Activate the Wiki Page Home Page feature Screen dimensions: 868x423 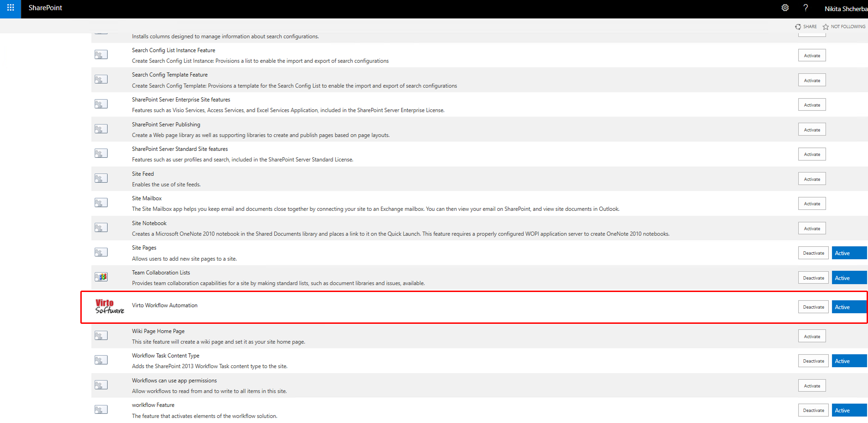click(x=812, y=336)
